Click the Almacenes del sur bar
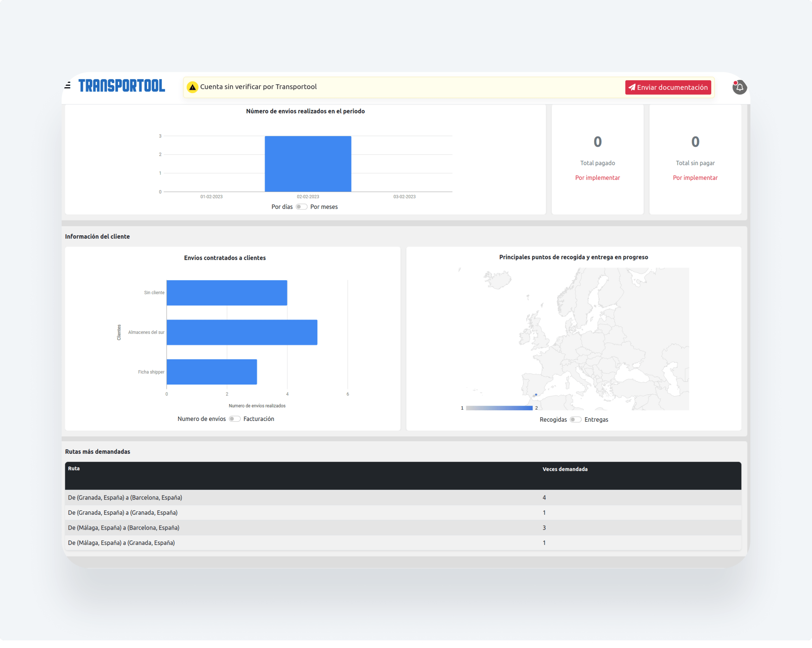 (242, 332)
